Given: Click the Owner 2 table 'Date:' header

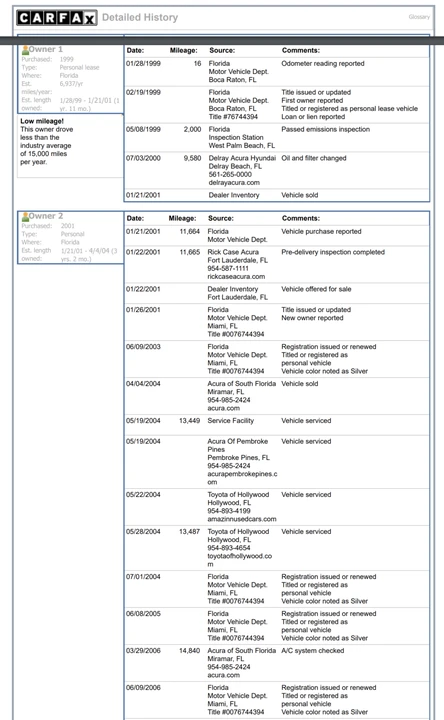Looking at the screenshot, I should pos(135,219).
